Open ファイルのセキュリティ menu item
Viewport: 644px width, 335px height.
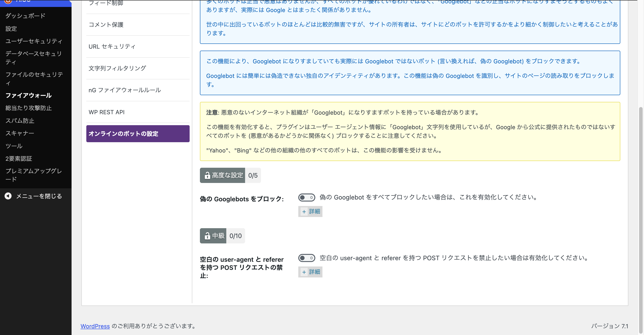[x=34, y=79]
